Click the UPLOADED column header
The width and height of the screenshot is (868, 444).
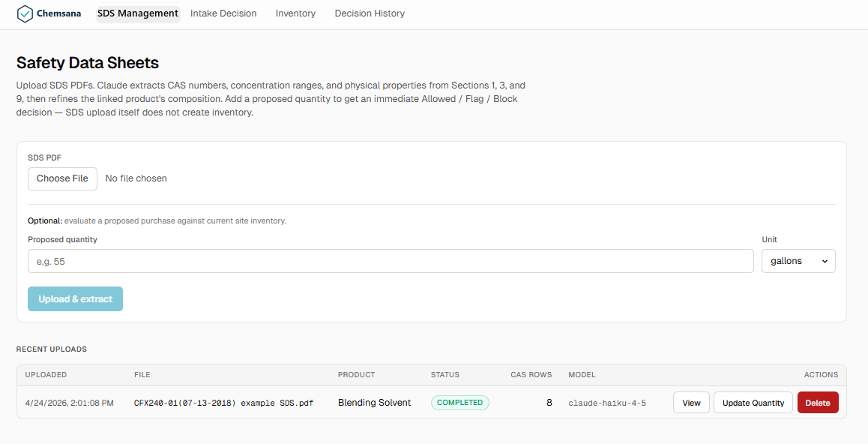point(46,375)
